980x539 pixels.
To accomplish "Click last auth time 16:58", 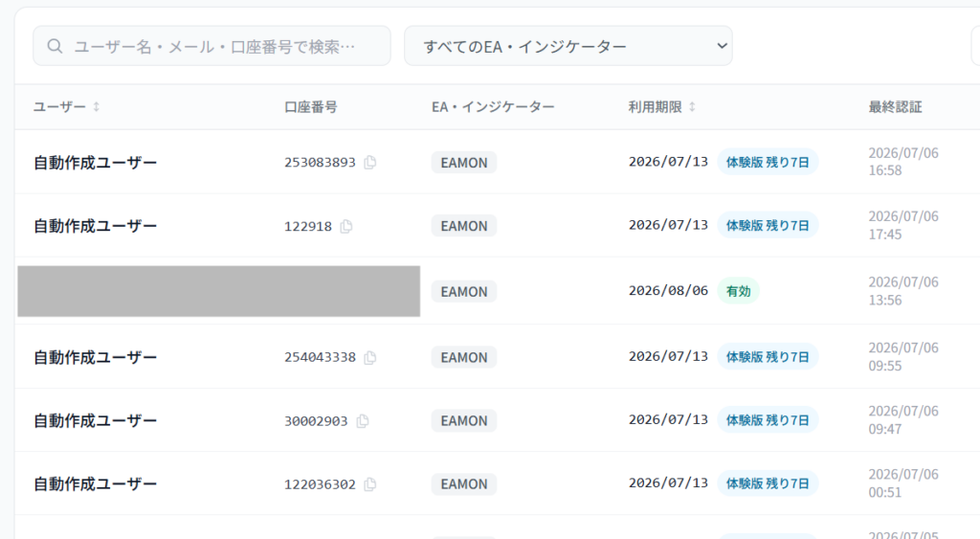I will 885,170.
